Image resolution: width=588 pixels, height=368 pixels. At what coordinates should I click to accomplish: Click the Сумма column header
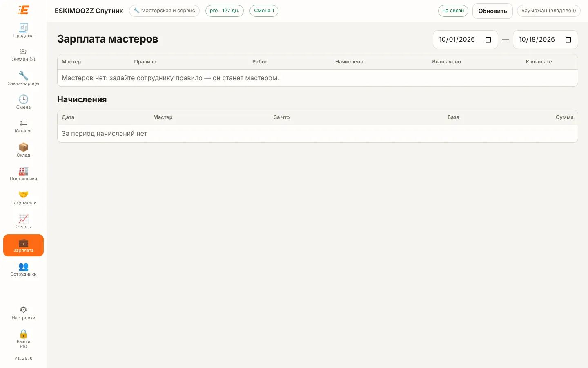coord(565,117)
